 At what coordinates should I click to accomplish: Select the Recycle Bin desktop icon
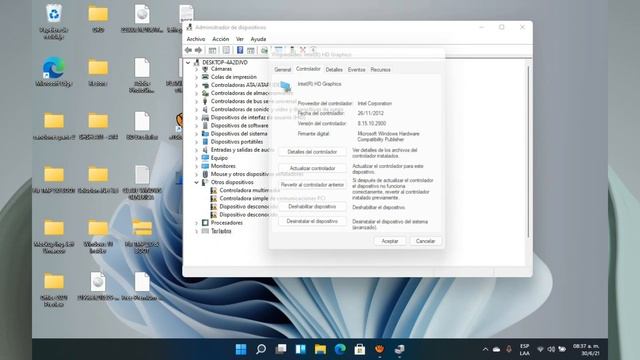pos(54,13)
